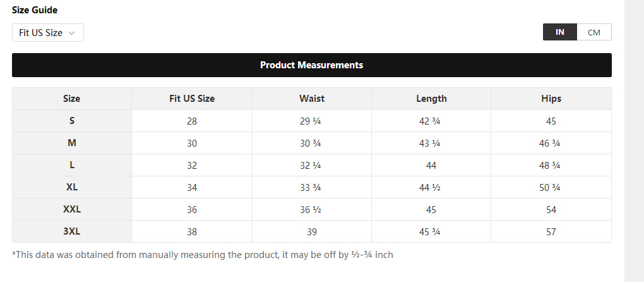
Task: Click the 29 ¼ waist measurement cell
Action: [312, 121]
